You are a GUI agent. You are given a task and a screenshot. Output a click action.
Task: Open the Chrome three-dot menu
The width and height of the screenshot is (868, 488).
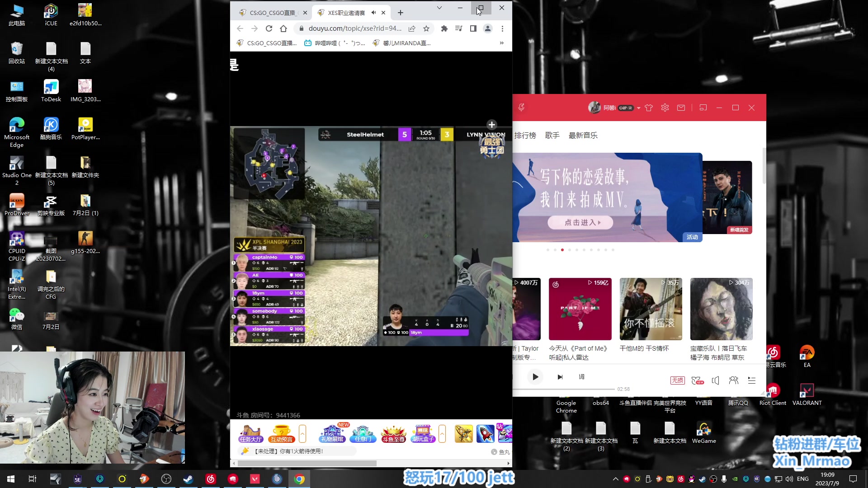tap(502, 28)
